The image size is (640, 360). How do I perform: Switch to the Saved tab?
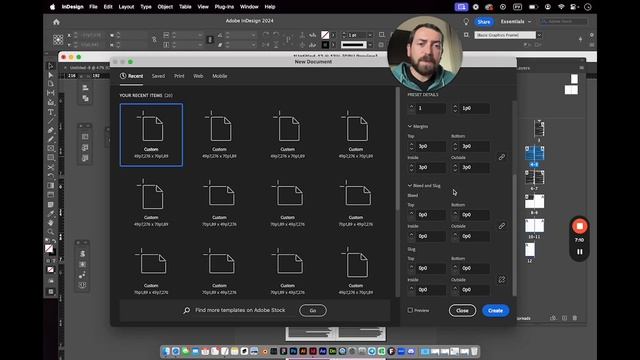click(x=158, y=76)
